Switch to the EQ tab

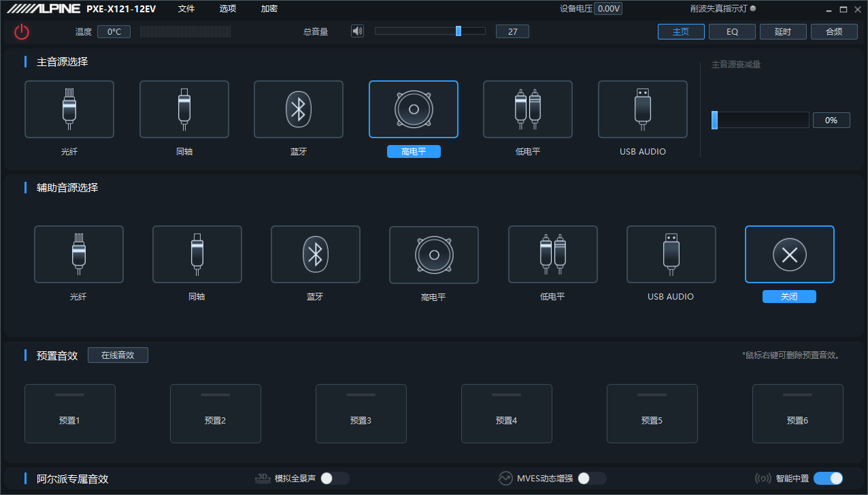click(732, 31)
